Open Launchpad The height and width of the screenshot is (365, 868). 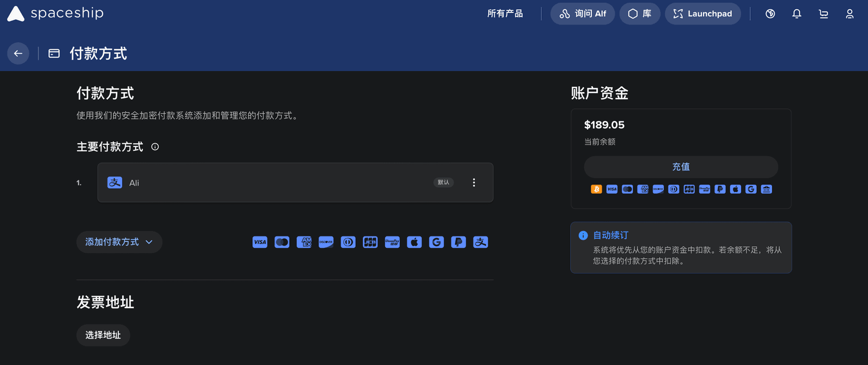coord(703,14)
